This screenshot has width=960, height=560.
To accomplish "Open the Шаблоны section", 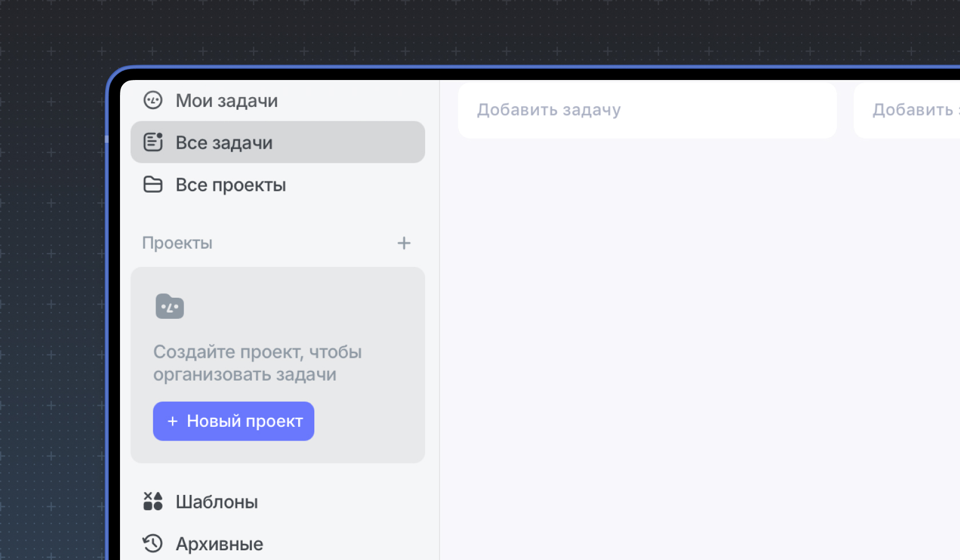I will (278, 501).
